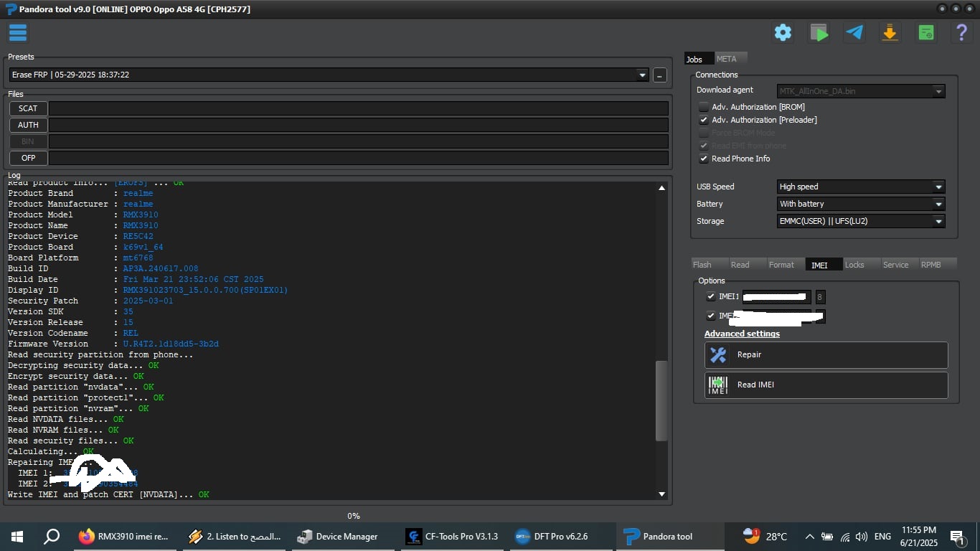Open the Listen to taskbar item
The image size is (980, 551).
point(234,537)
